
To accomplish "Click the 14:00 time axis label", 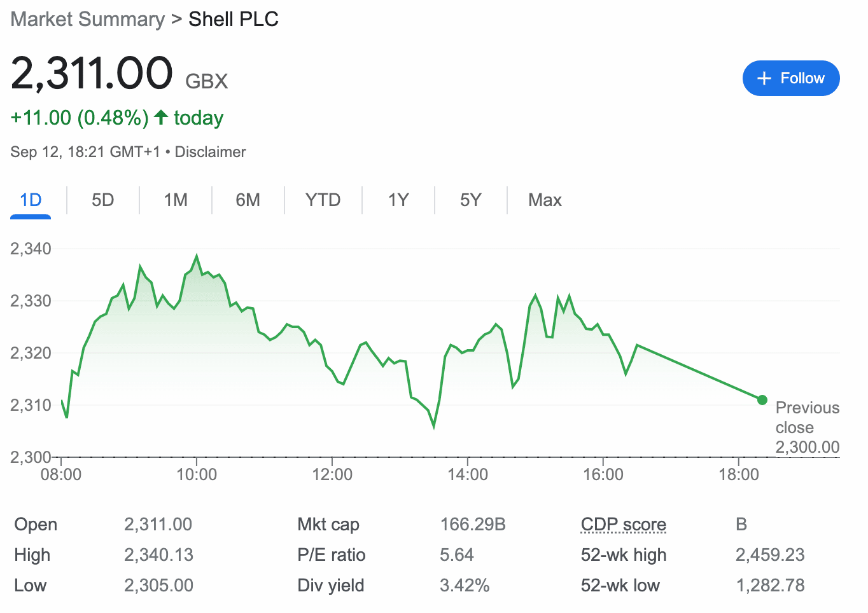I will 468,474.
